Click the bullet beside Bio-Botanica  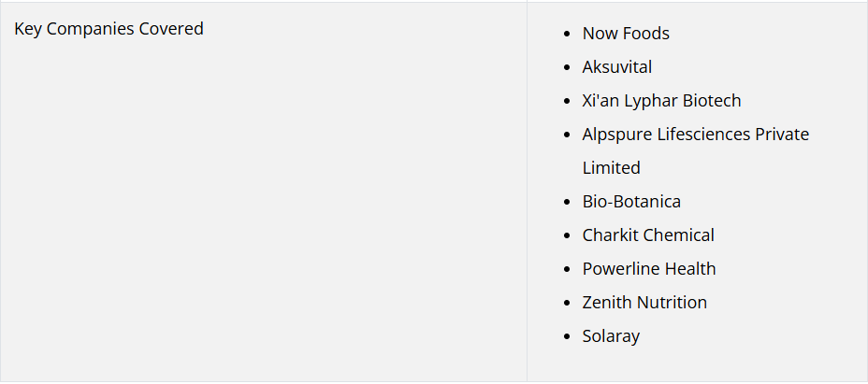(566, 202)
